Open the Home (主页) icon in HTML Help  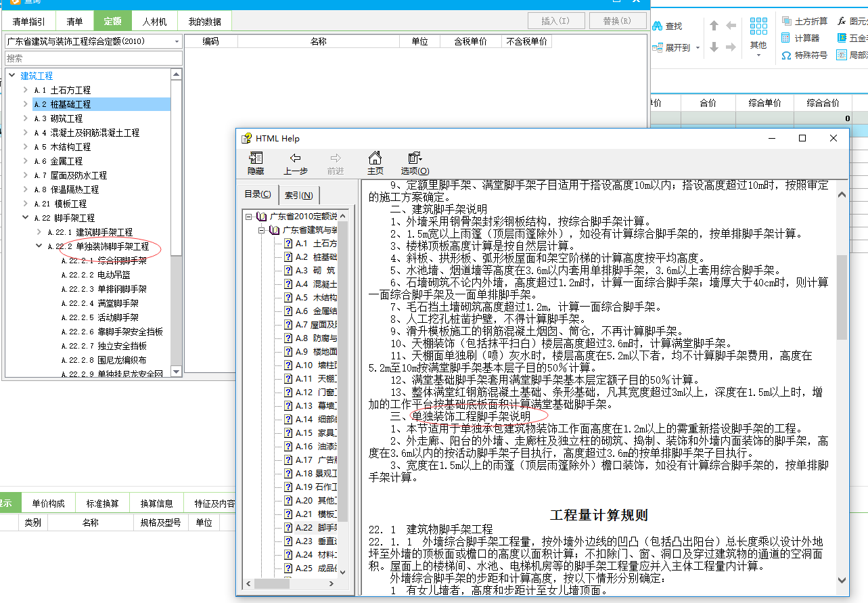click(x=375, y=158)
